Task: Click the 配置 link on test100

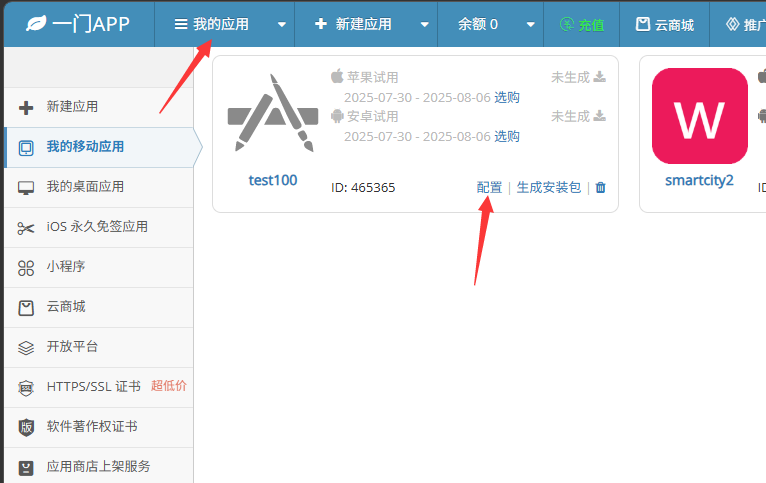Action: coord(490,187)
